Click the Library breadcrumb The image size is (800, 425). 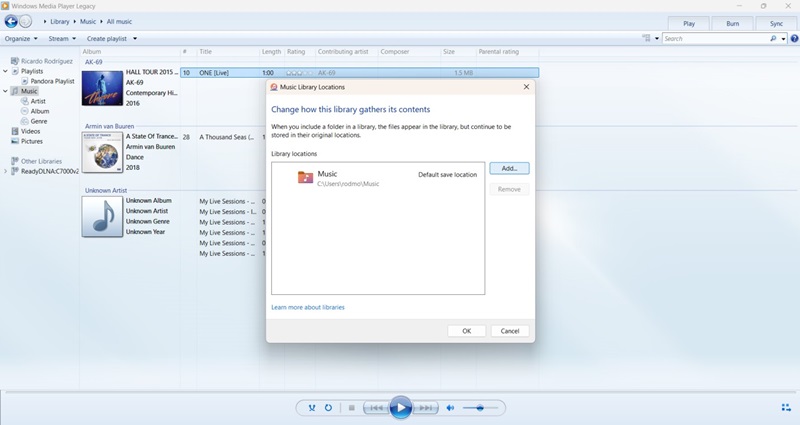point(60,21)
